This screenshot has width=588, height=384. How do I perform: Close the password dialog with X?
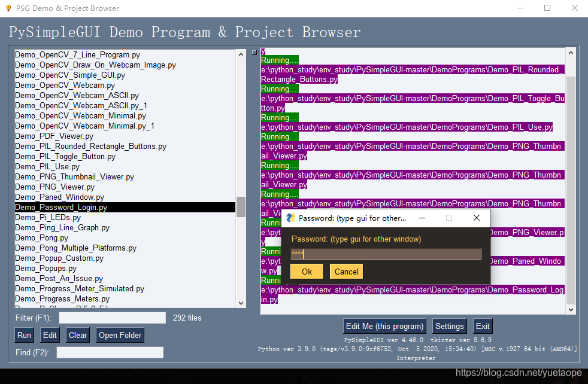[476, 218]
